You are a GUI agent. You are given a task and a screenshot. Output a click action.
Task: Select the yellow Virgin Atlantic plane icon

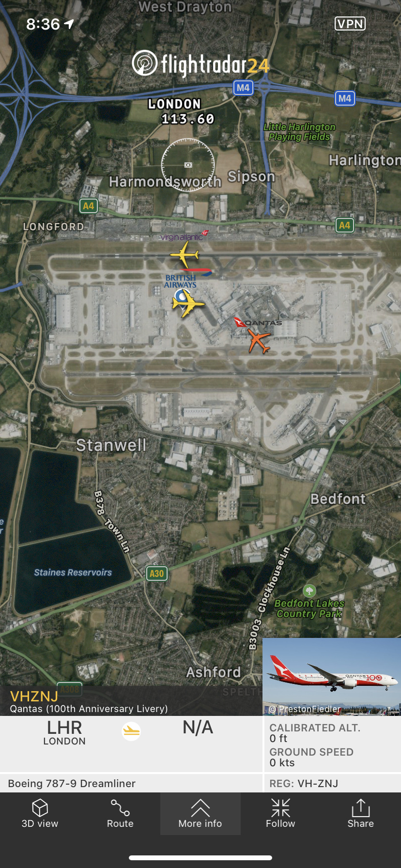(x=185, y=254)
